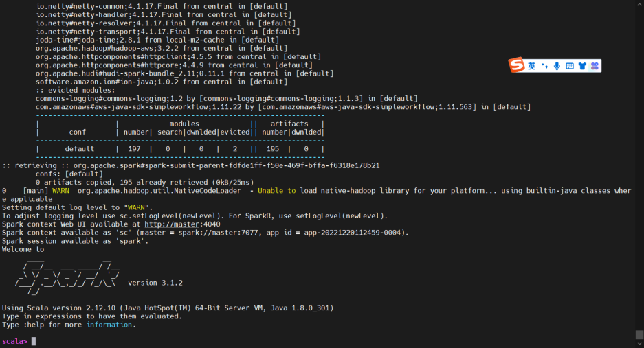Click the 'Unable to' yellow text
644x348 pixels.
pos(277,191)
